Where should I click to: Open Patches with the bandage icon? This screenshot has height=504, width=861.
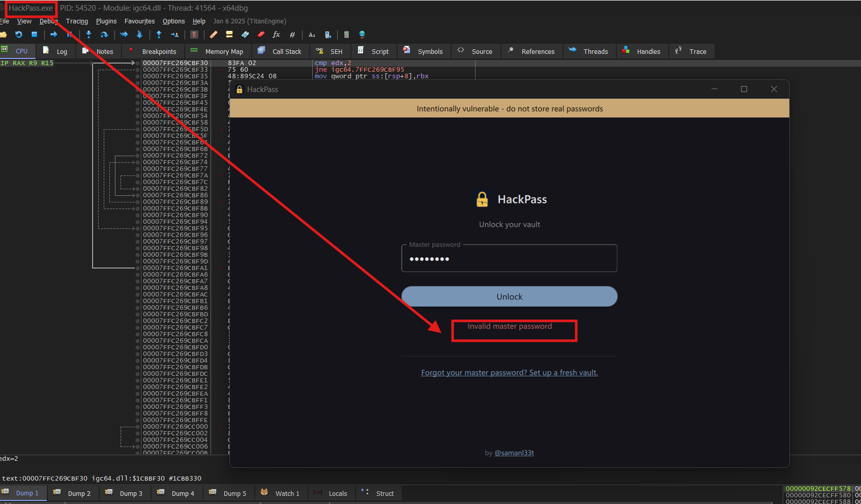[x=214, y=35]
